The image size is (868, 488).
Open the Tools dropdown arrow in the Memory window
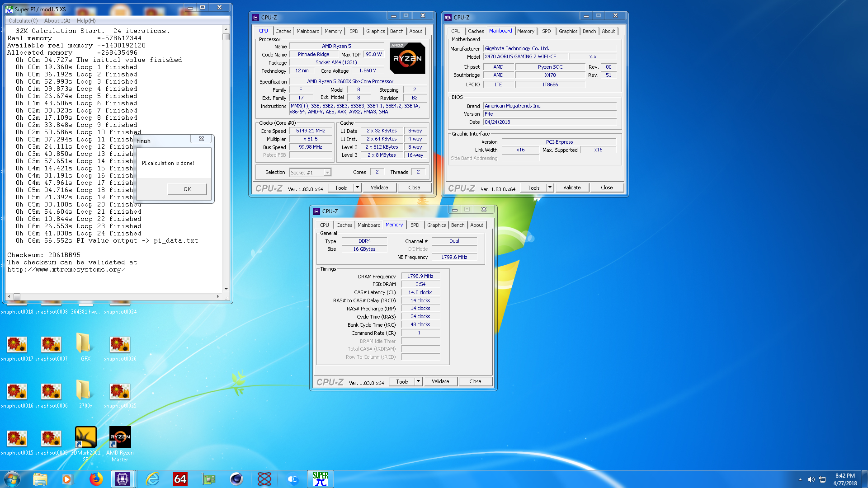[418, 381]
